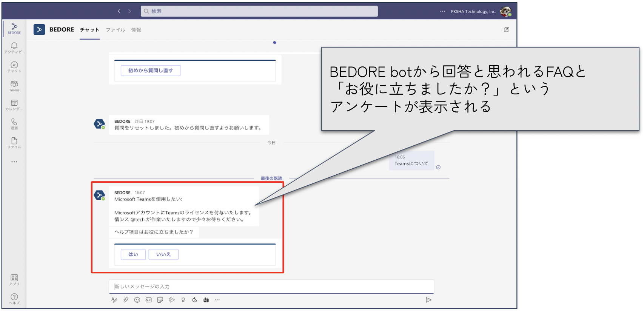The width and height of the screenshot is (644, 311).
Task: Switch to the 情報 tab
Action: (x=136, y=30)
